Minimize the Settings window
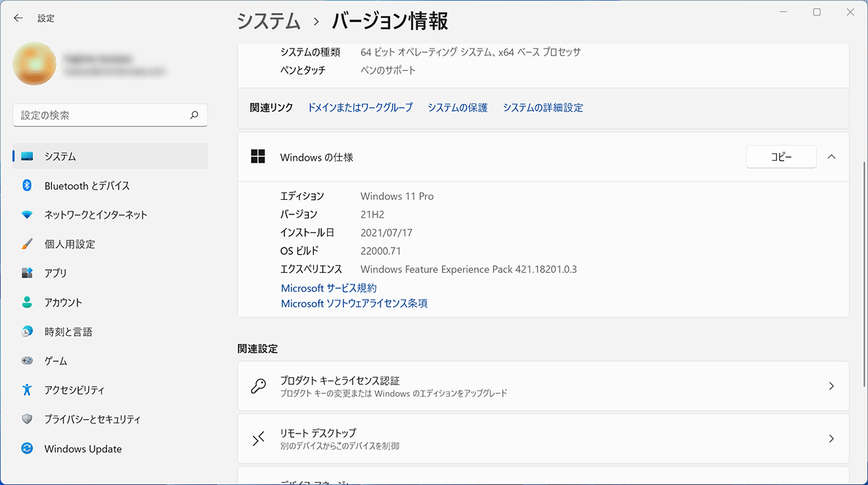Image resolution: width=868 pixels, height=485 pixels. (x=784, y=12)
